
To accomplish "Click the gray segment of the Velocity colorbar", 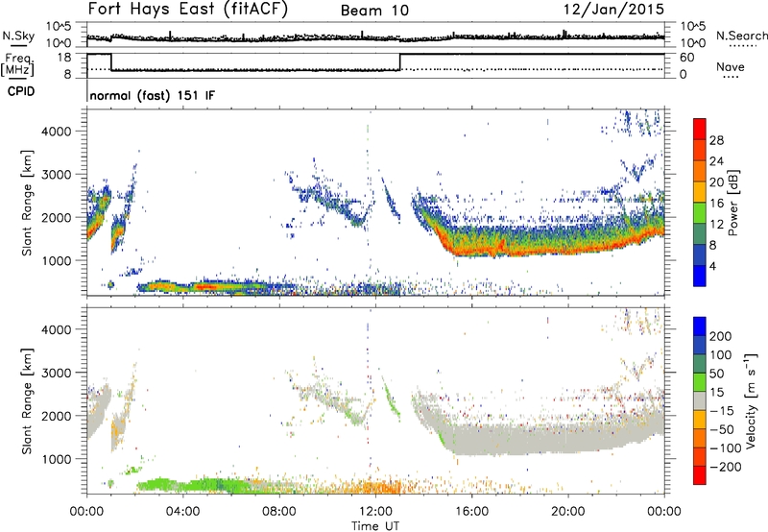I will 700,401.
